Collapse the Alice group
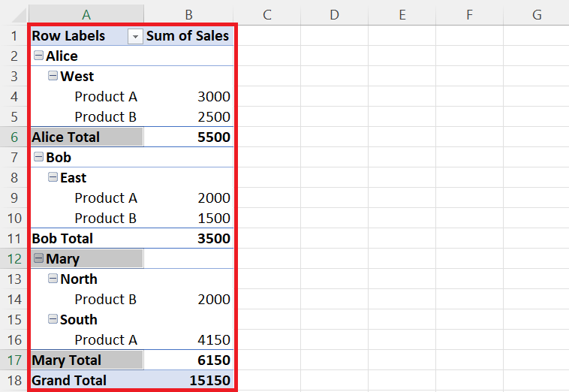This screenshot has width=569, height=392. [38, 56]
